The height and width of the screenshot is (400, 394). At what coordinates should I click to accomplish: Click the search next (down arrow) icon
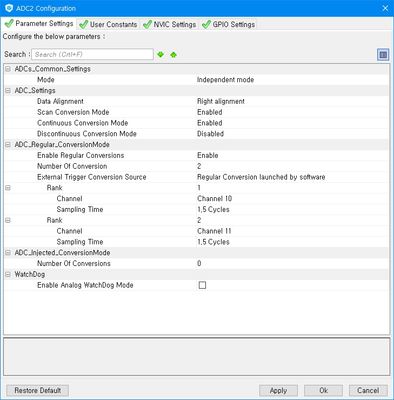click(161, 54)
